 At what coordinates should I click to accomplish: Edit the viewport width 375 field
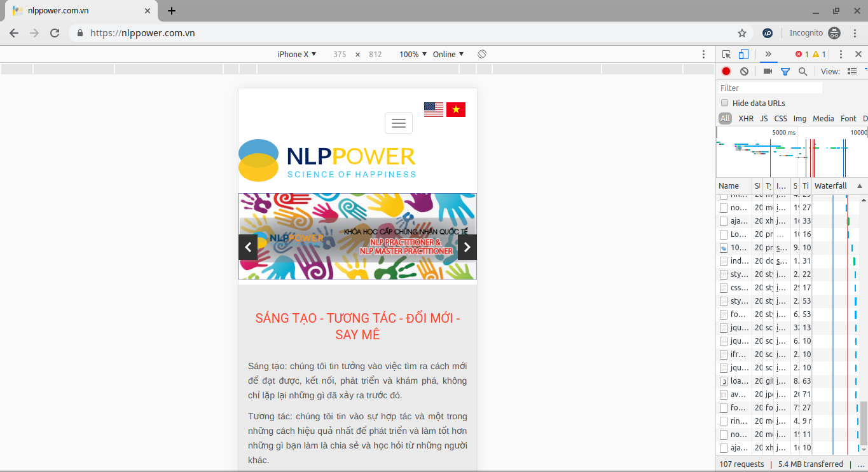tap(340, 55)
